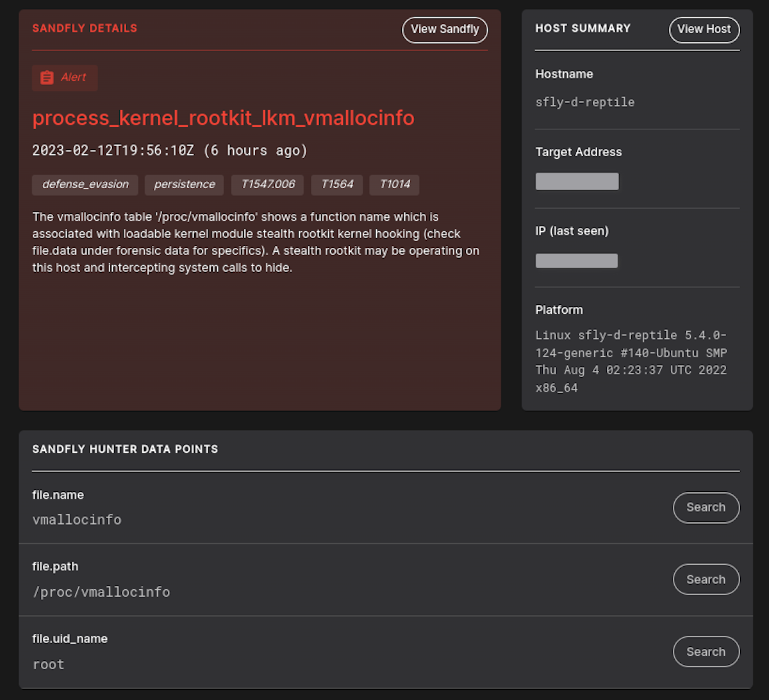
Task: Click the T1564 MITRE technique tag
Action: pos(336,184)
